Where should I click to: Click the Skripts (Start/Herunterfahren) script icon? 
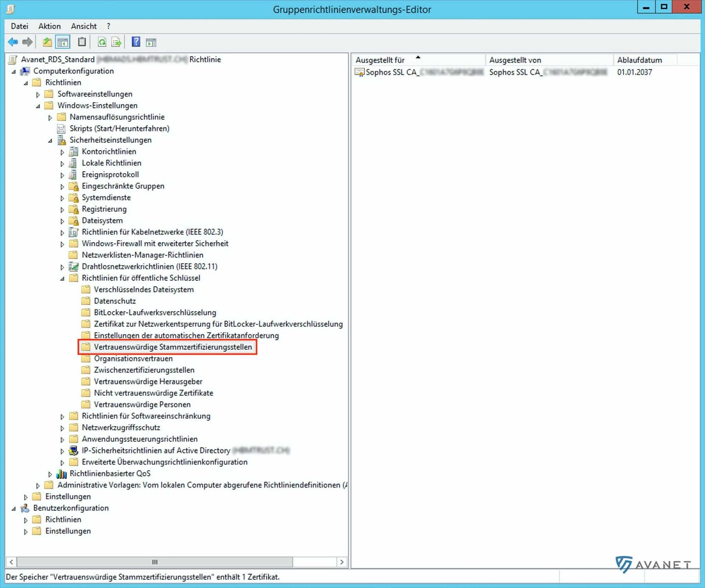point(61,129)
